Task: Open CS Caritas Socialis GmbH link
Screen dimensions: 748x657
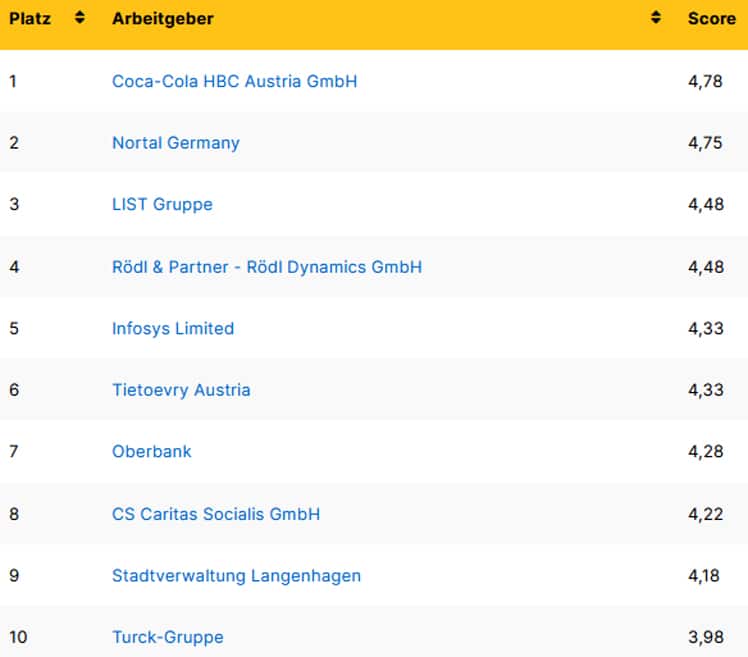Action: (216, 514)
